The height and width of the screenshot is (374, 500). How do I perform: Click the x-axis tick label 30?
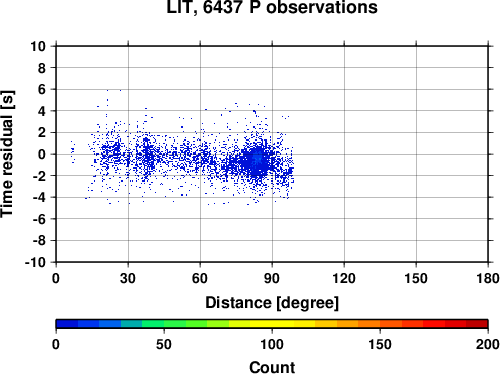(x=128, y=278)
